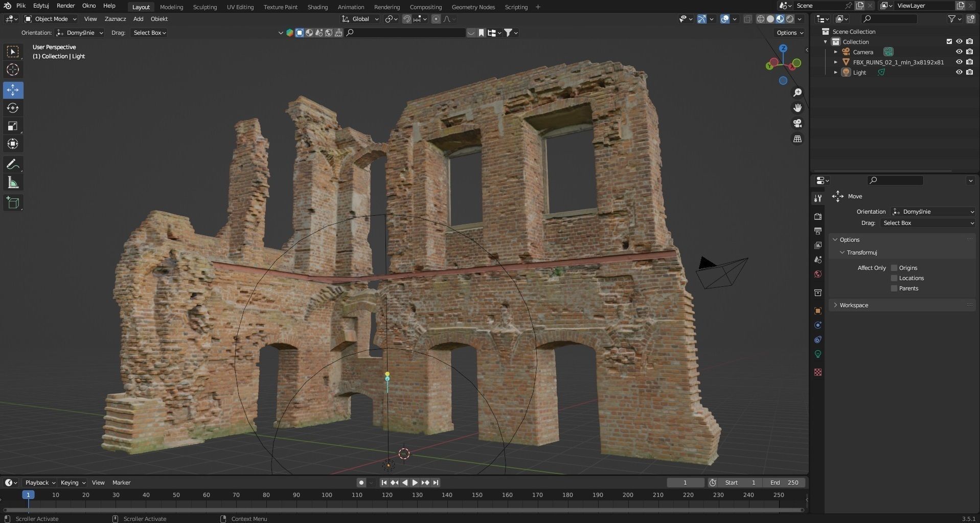Toggle snapping magnet icon
Viewport: 980px width, 523px height.
point(407,19)
